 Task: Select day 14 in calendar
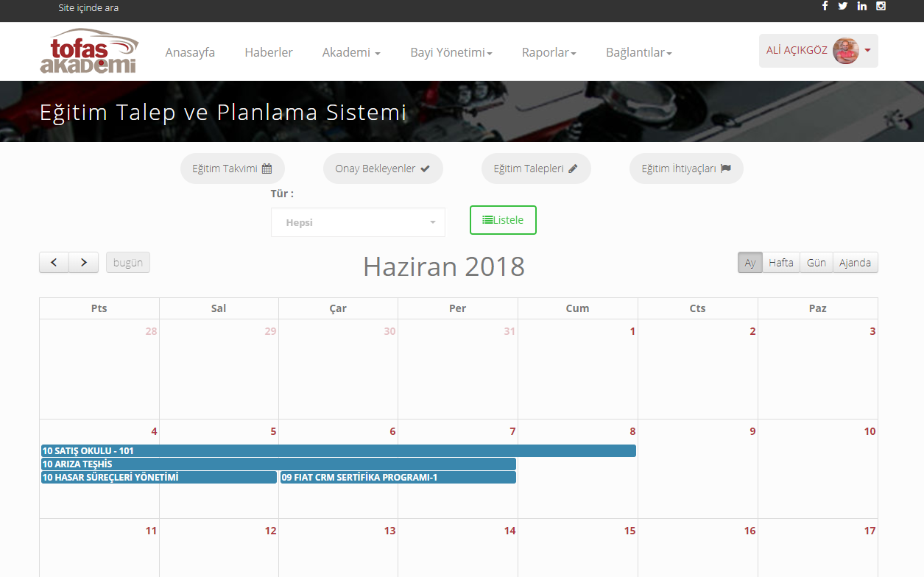[x=509, y=531]
